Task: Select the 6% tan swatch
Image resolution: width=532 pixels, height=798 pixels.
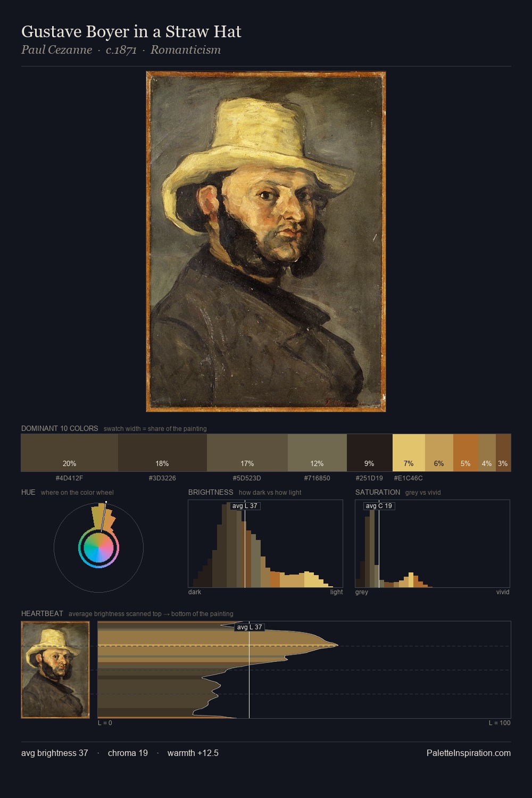Action: click(x=439, y=453)
